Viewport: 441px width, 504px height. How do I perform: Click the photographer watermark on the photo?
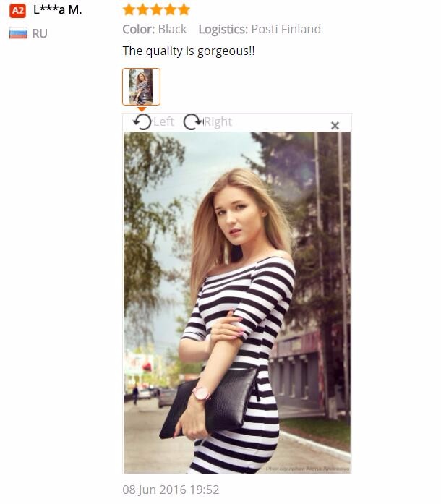point(307,469)
